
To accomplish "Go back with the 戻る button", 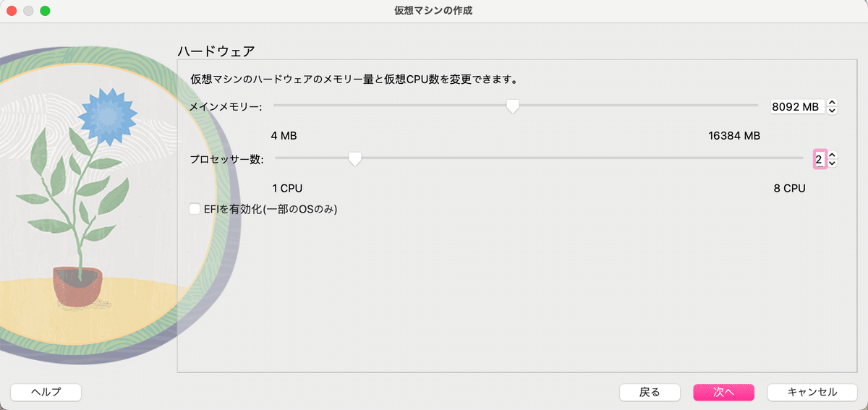I will click(x=650, y=392).
